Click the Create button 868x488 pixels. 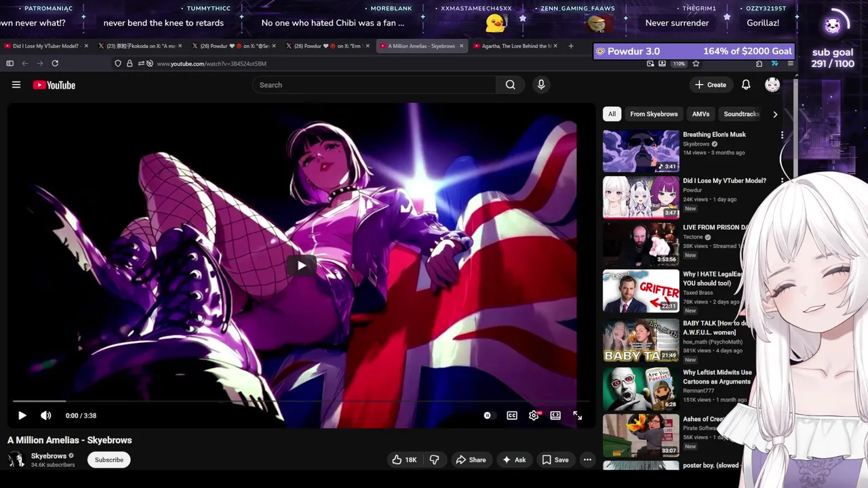710,85
